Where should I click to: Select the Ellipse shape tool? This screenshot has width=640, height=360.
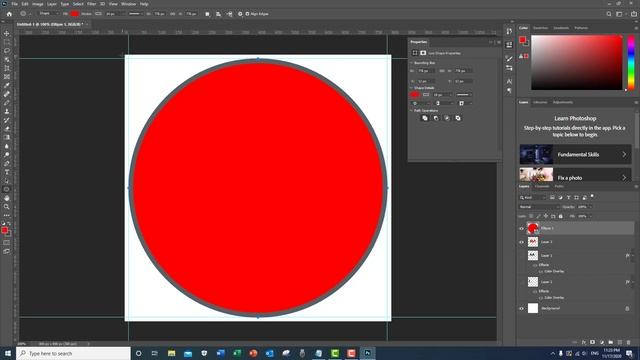point(7,189)
